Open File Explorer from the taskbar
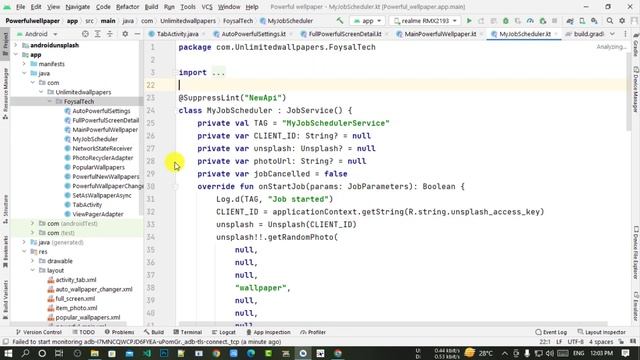This screenshot has width=640, height=360. pos(94,353)
